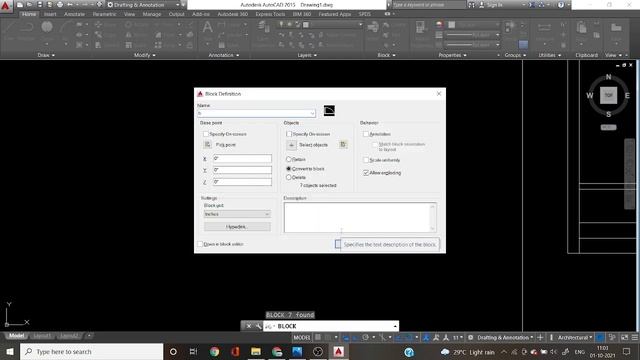Click the block preview thumbnail
The height and width of the screenshot is (360, 640).
329,111
